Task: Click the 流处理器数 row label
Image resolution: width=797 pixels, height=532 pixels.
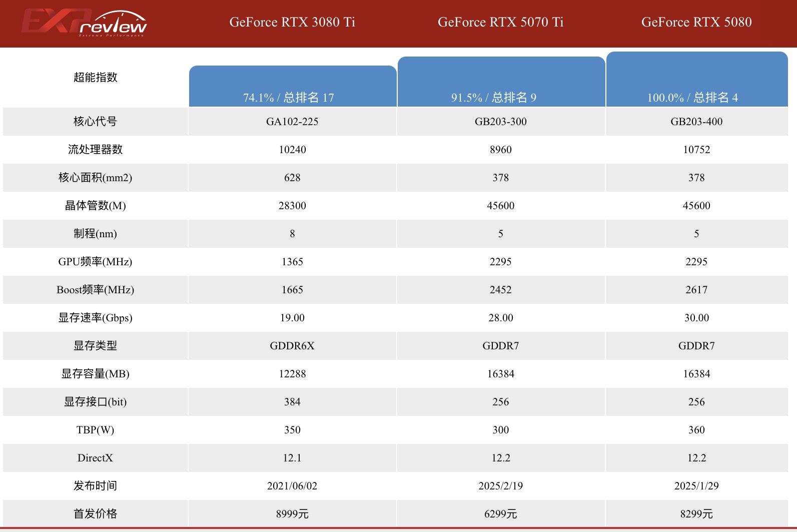Action: point(95,150)
